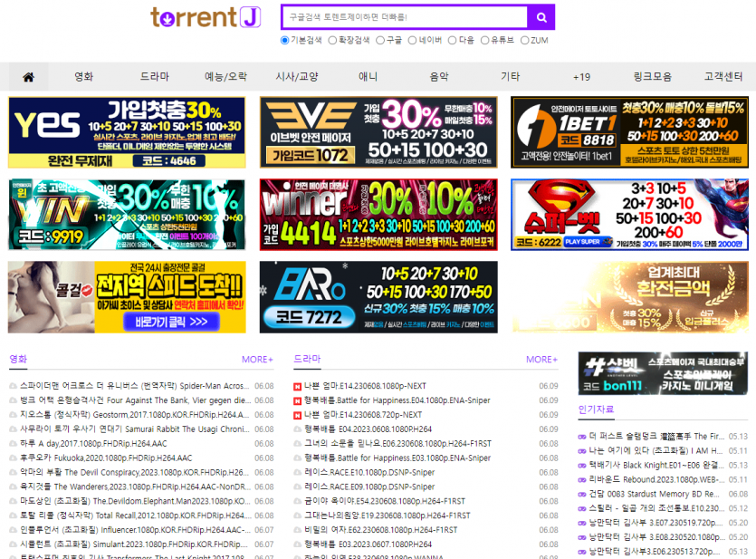Click the link icon beside 더 퍼스트 슬램덩크
Screen dimensions: 756x559
(x=582, y=437)
